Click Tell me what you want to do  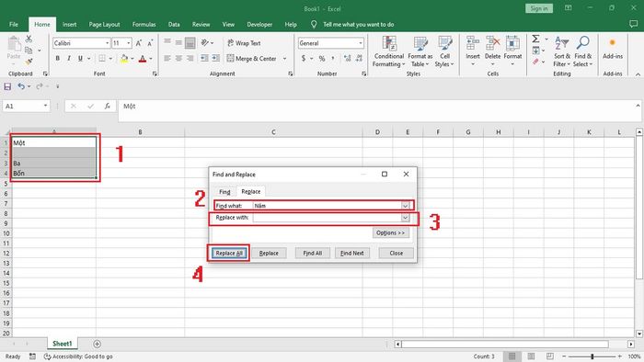click(x=359, y=25)
